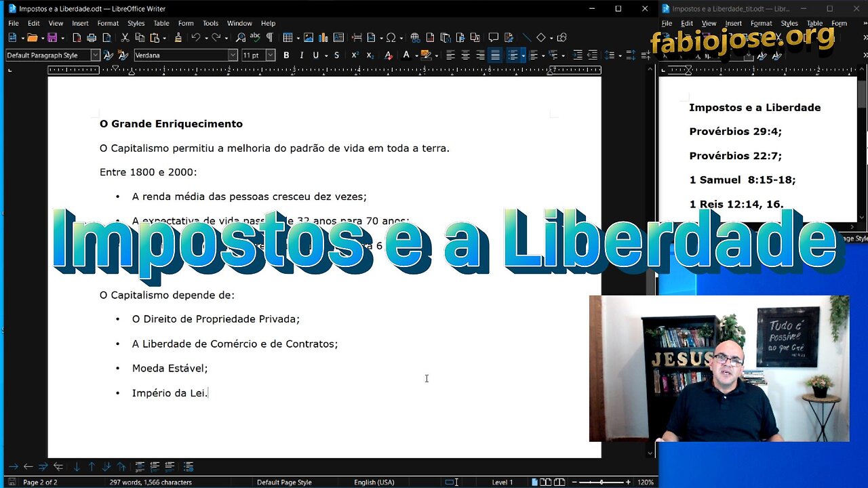This screenshot has width=868, height=488.
Task: Open the Verdana font name dropdown
Action: [233, 56]
